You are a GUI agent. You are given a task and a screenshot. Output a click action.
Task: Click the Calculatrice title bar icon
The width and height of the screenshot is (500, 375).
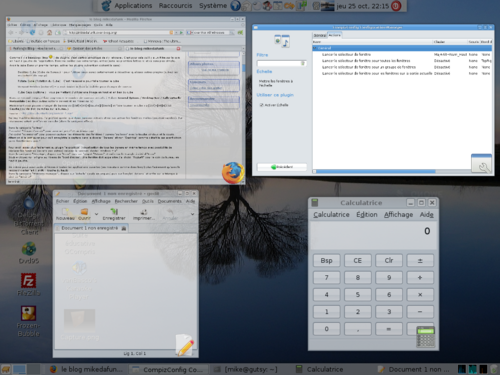(315, 202)
